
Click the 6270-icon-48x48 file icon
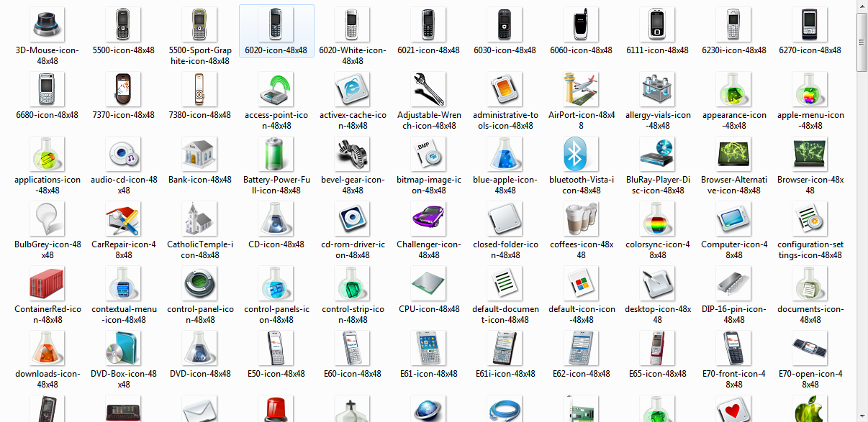click(810, 24)
